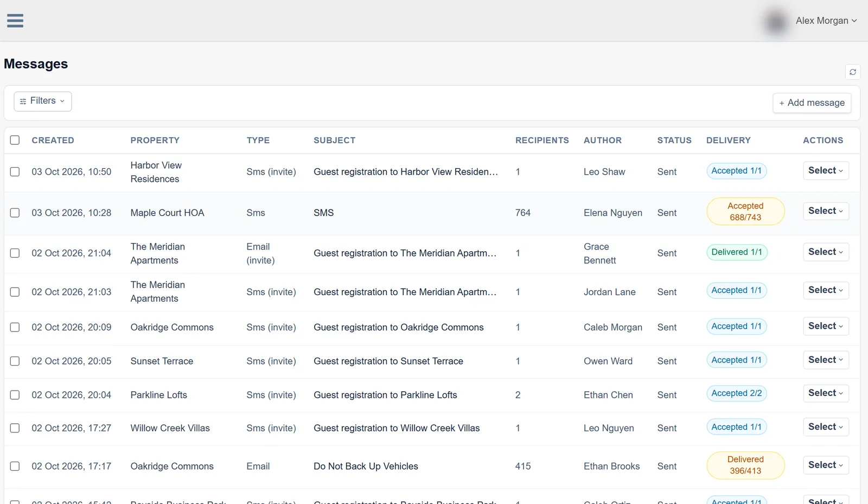Viewport: 868px width, 504px height.
Task: Check the Parkline Lofts message row
Action: [x=15, y=395]
